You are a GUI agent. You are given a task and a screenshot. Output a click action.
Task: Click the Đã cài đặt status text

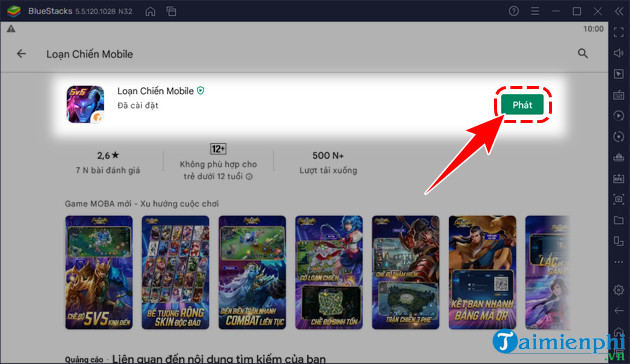point(138,106)
